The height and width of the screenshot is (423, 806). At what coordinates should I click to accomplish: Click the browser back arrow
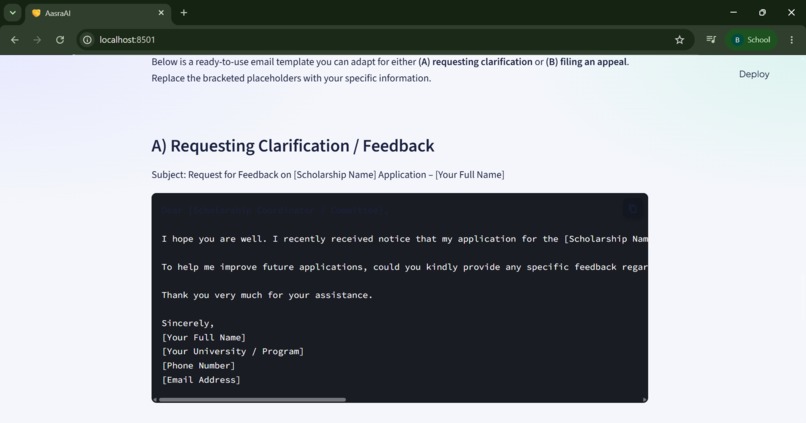[x=14, y=40]
